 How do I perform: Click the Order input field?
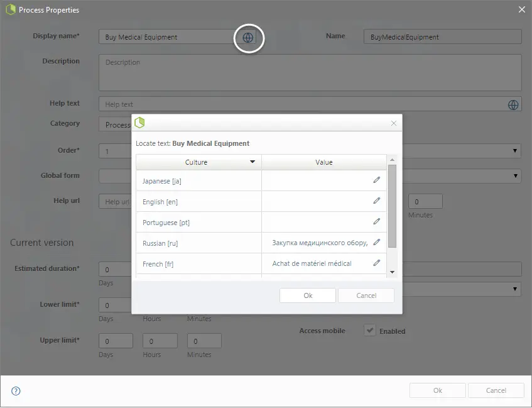click(x=115, y=151)
